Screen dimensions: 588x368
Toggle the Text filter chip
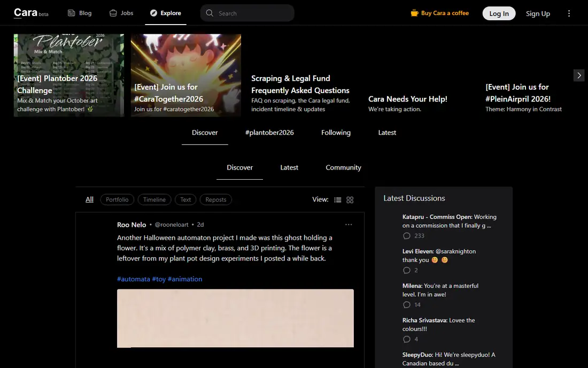coord(185,200)
